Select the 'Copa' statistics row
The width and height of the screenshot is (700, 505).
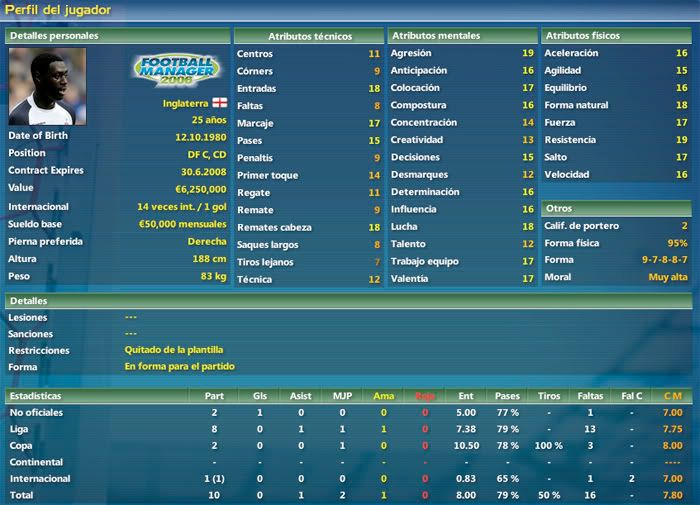(349, 446)
